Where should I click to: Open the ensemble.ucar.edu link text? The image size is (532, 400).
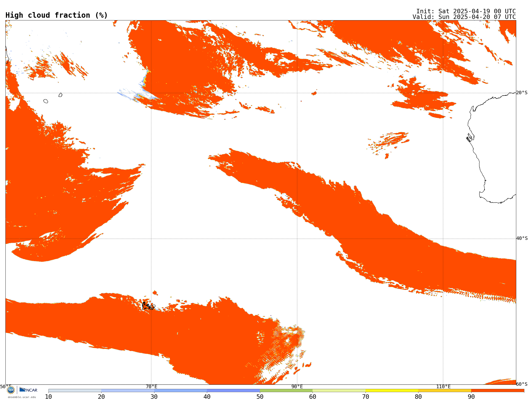tap(22, 397)
